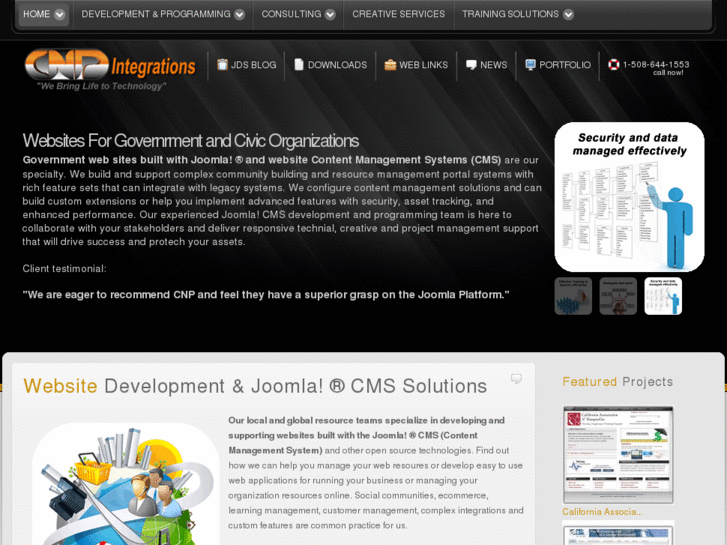Expand Training Solutions dropdown arrow
Image resolution: width=727 pixels, height=545 pixels.
[568, 15]
